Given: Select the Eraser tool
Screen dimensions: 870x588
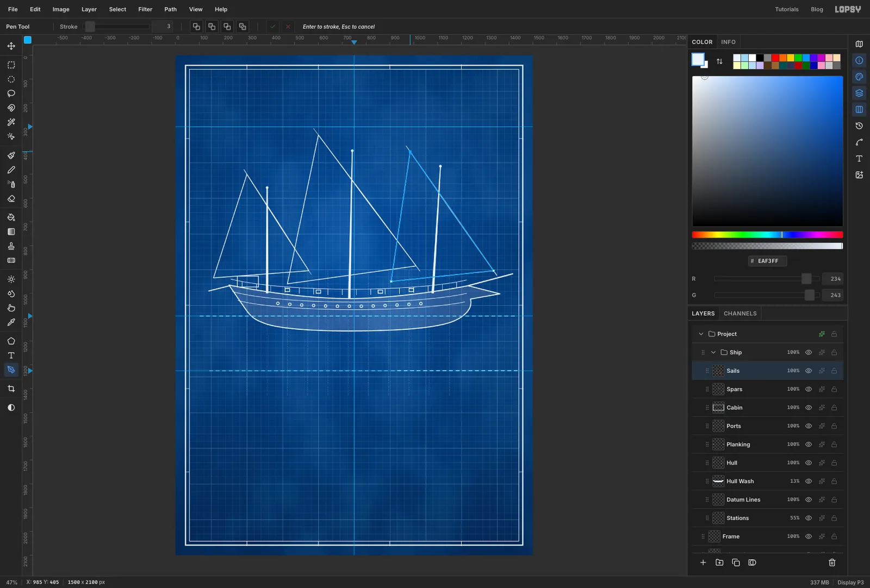Looking at the screenshot, I should pyautogui.click(x=11, y=199).
